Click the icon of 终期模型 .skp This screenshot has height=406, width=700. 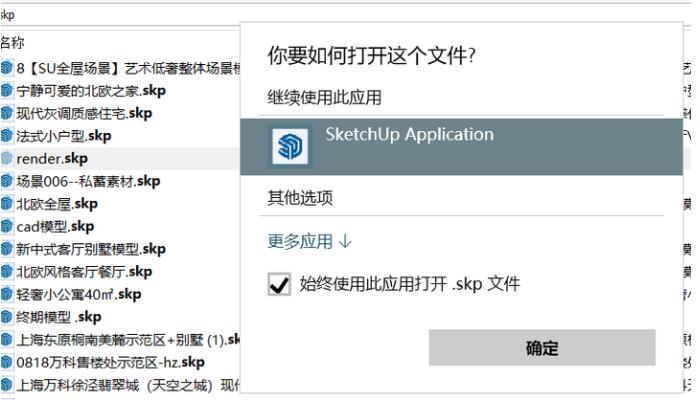pyautogui.click(x=7, y=317)
